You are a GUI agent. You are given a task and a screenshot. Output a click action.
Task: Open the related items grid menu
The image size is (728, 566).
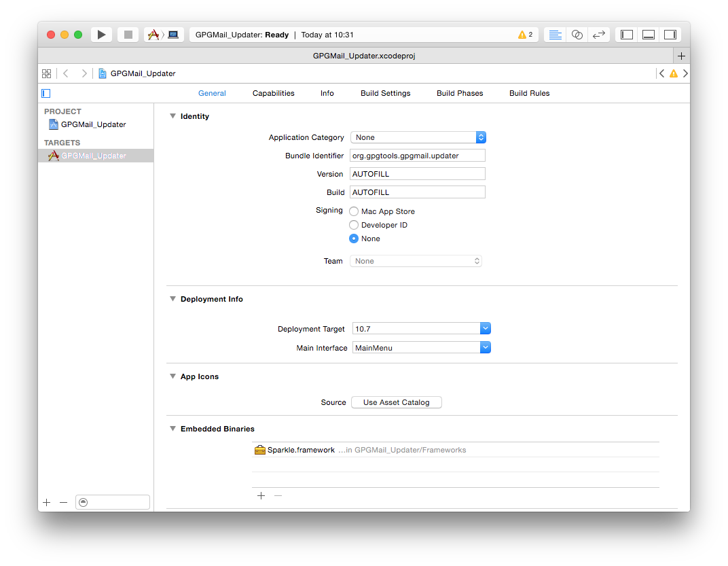click(x=46, y=73)
